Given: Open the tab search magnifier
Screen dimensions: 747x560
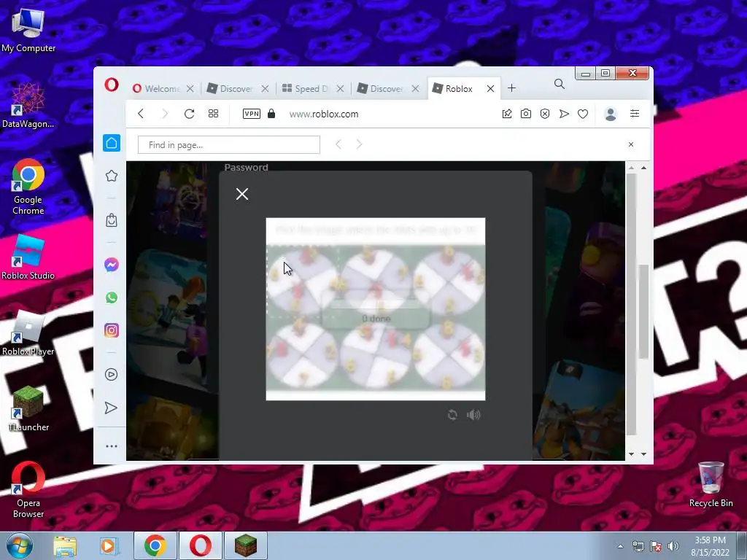Looking at the screenshot, I should coord(560,85).
